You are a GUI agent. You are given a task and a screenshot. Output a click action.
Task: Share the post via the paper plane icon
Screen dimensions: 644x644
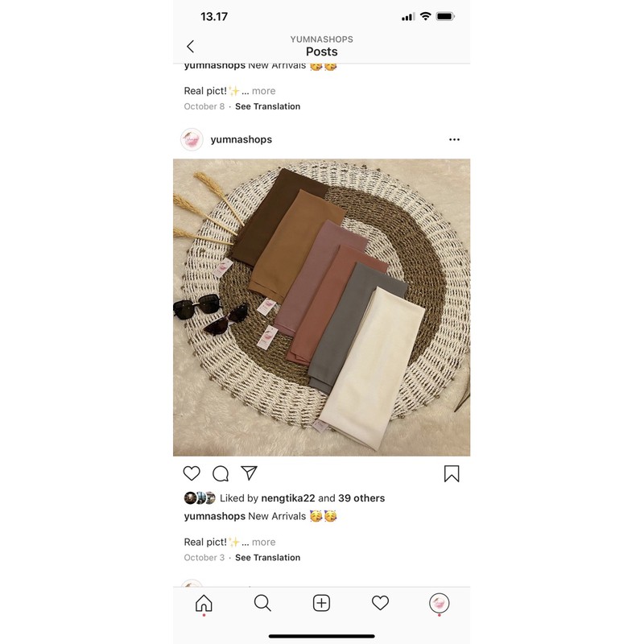point(249,473)
